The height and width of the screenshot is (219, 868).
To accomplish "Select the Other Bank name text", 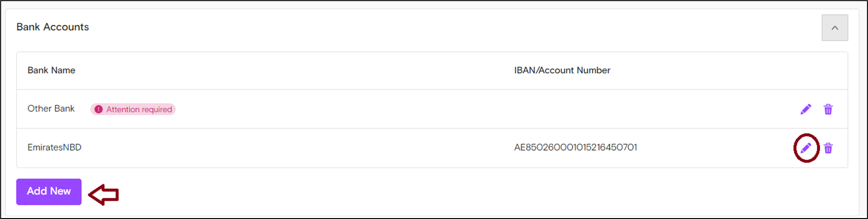I will pos(51,109).
